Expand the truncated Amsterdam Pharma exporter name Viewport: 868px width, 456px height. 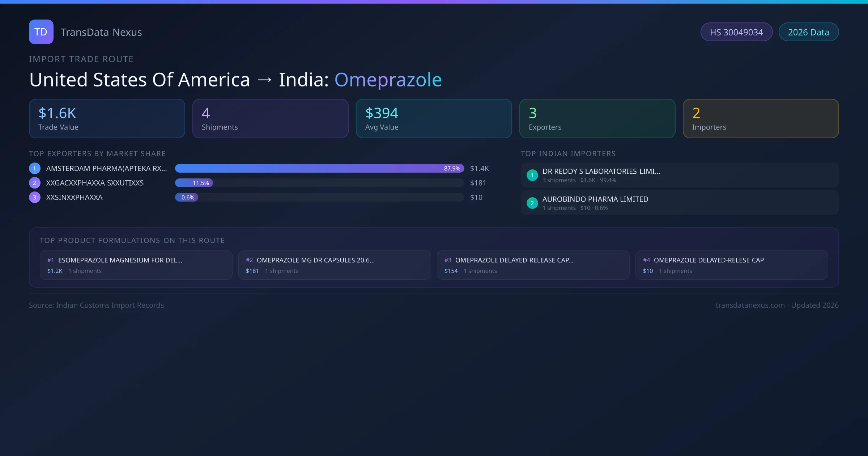[x=106, y=168]
